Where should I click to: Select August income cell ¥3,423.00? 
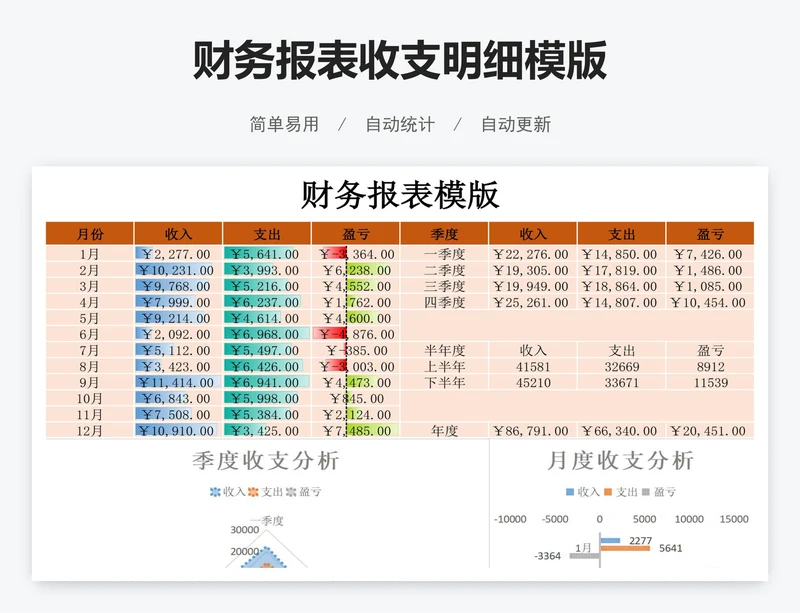coord(178,366)
